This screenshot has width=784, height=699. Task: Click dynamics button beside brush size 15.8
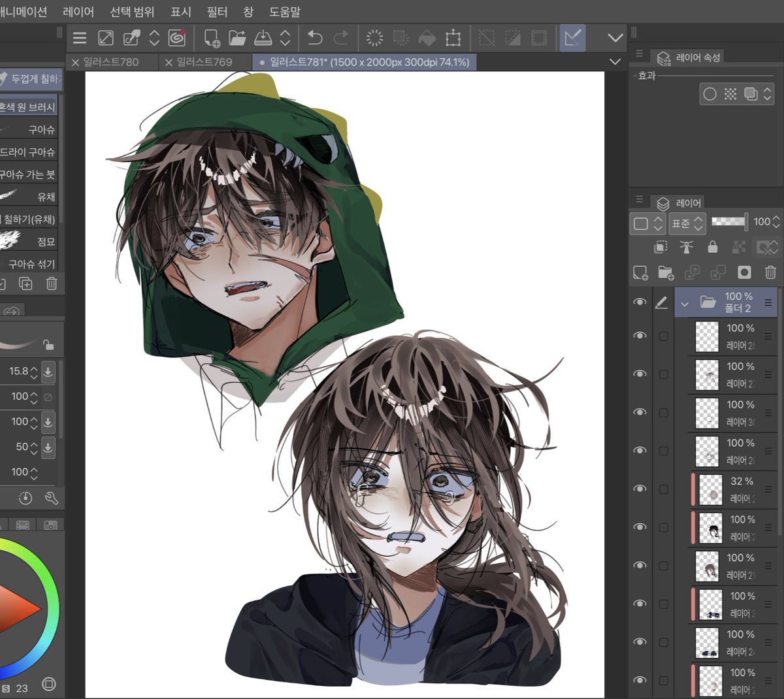(x=48, y=372)
